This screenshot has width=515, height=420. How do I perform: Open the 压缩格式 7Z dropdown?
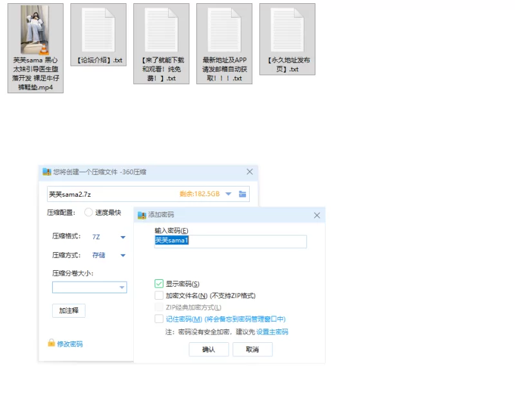click(122, 237)
